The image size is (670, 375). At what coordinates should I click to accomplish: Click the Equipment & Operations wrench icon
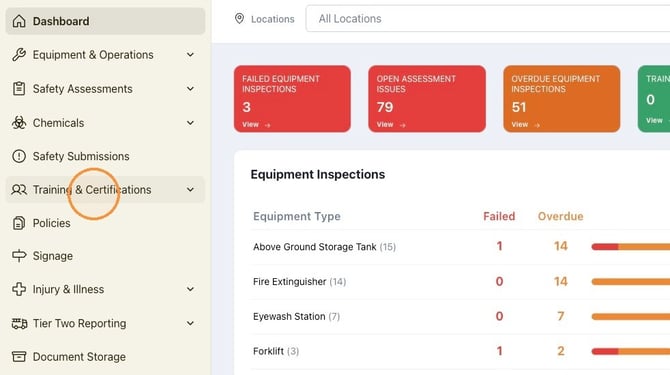click(19, 55)
